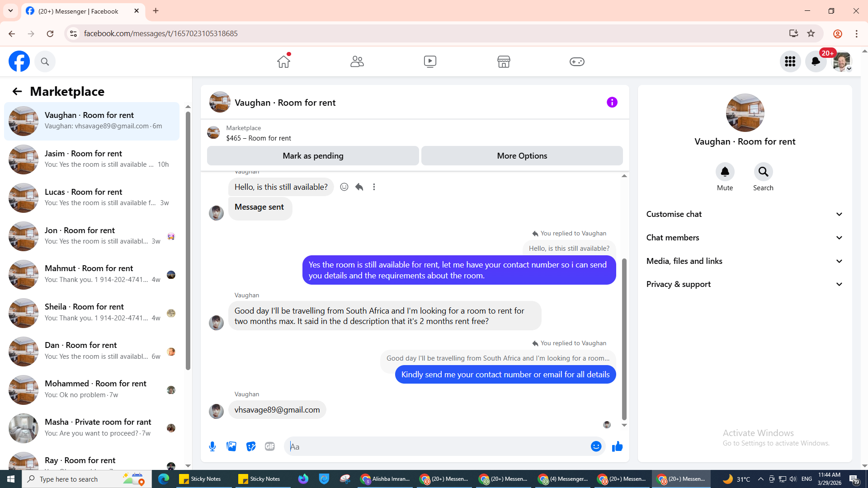This screenshot has width=868, height=488.
Task: Send a thumbs-up like
Action: click(617, 447)
